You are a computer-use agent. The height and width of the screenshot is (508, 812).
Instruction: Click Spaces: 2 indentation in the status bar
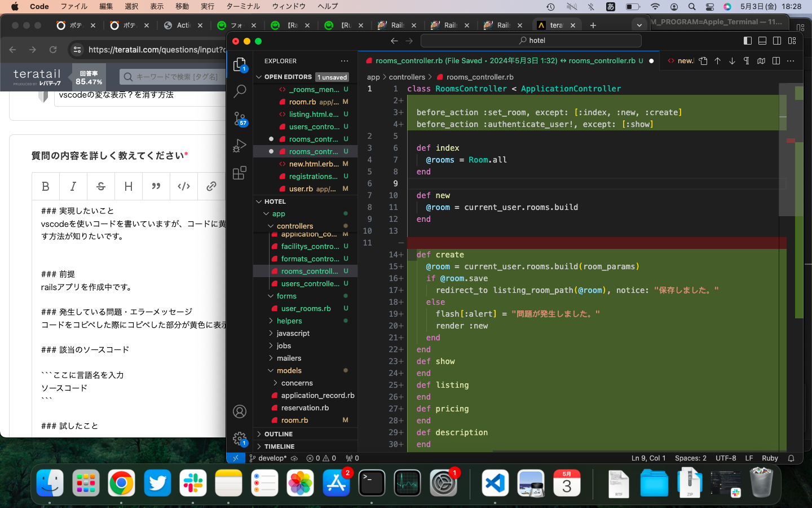pos(691,458)
